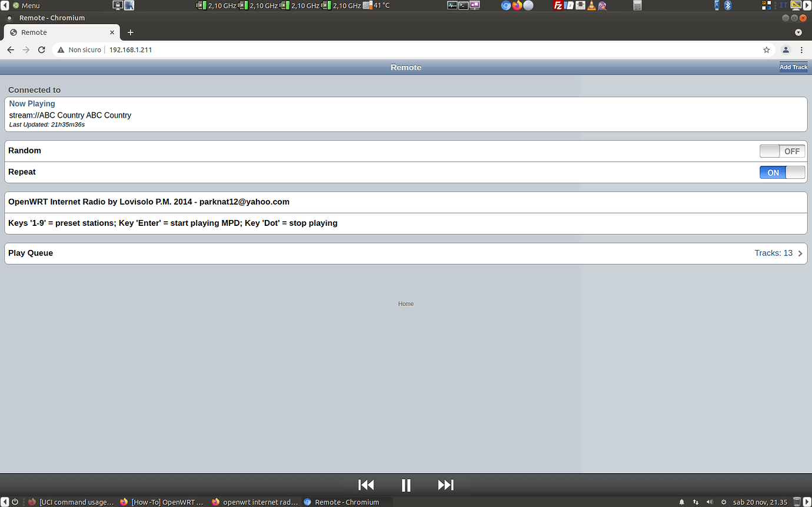Open the calculator tray icon

pyautogui.click(x=637, y=5)
